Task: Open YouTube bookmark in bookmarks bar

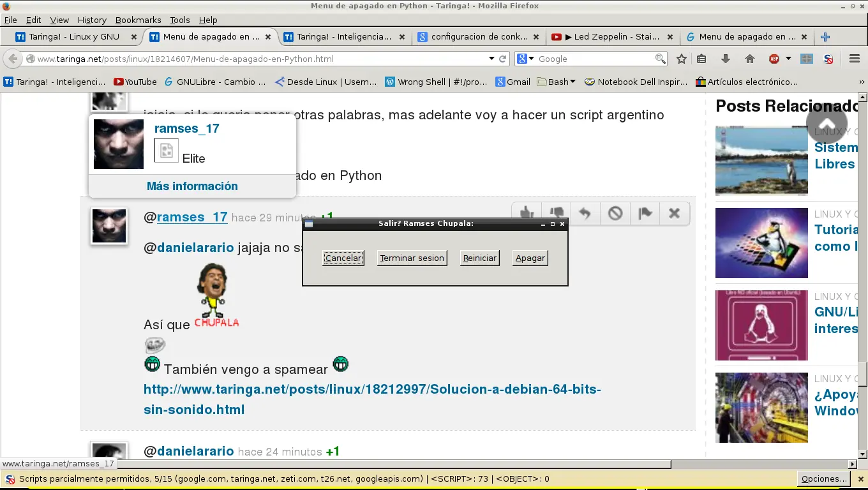Action: 135,82
